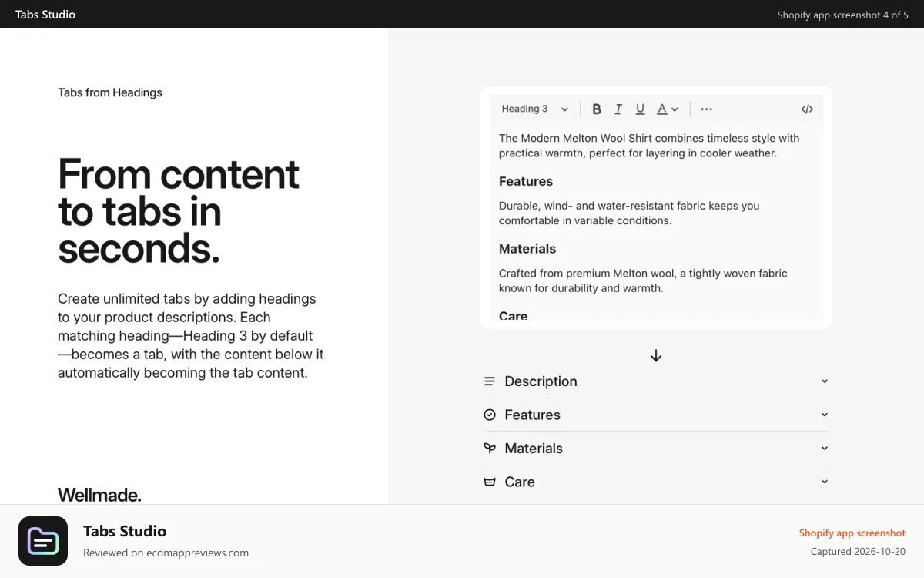Click 'Tabs from Headings' label
Screen dimensions: 924x578
(110, 92)
